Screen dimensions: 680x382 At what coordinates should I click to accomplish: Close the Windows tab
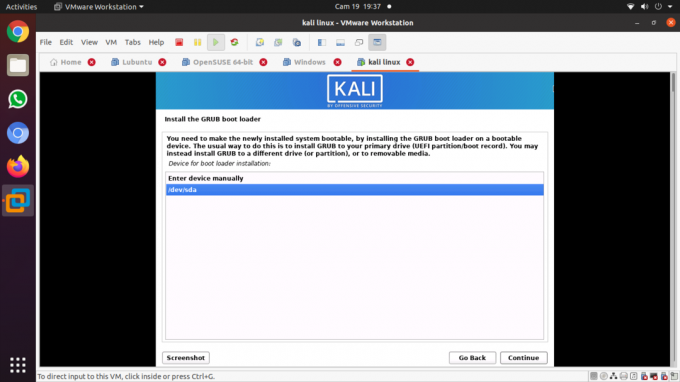[x=337, y=62]
